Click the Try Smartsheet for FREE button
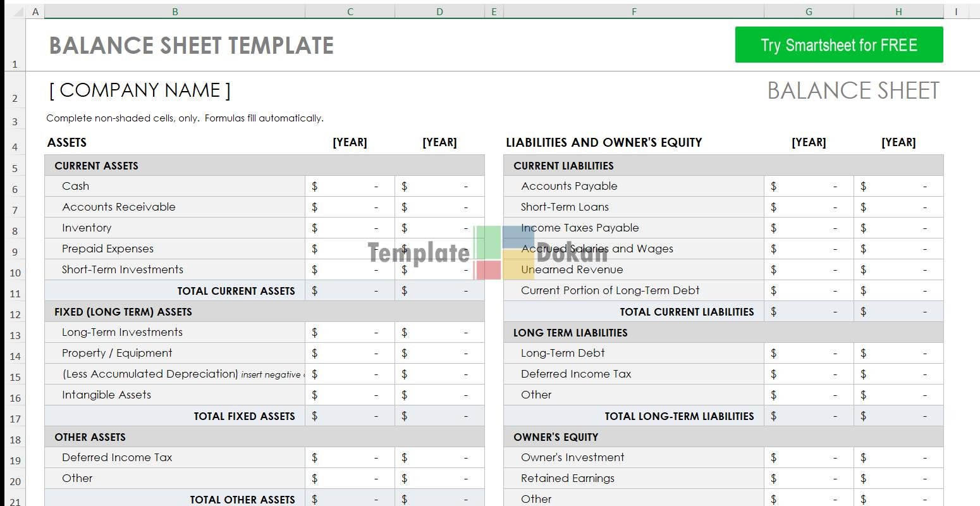 [x=838, y=45]
